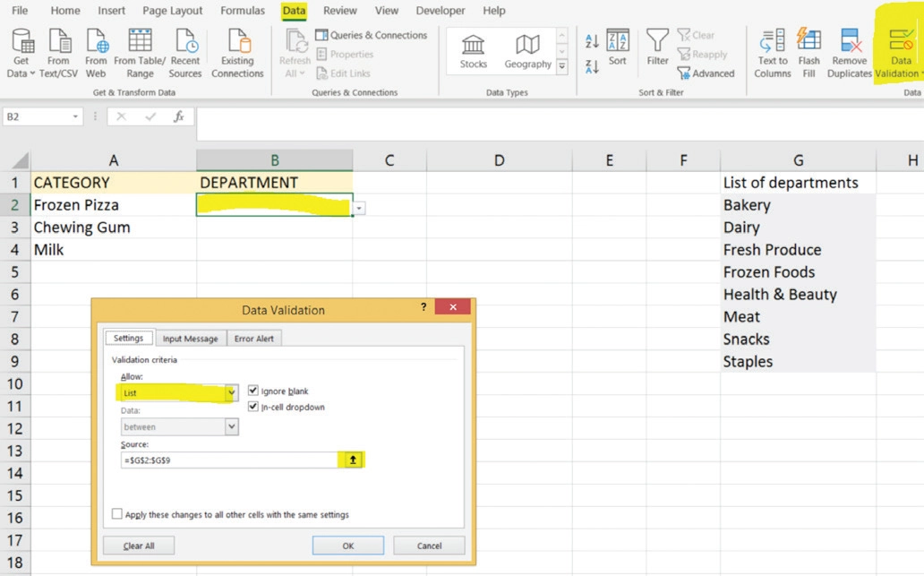Select Geography data type

(x=527, y=51)
